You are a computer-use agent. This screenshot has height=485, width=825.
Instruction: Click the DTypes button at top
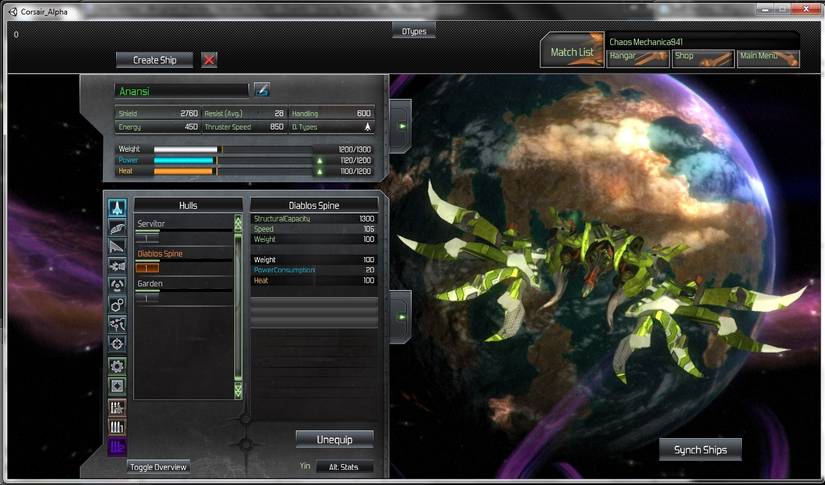pyautogui.click(x=414, y=31)
